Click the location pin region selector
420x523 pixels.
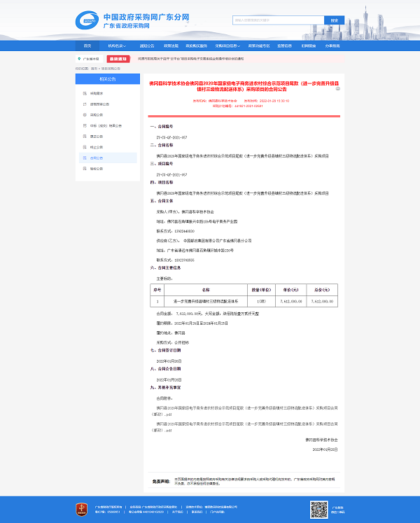89,59
